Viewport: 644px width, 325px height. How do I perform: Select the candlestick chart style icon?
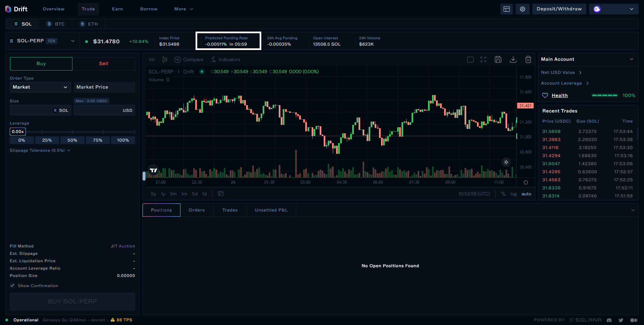(165, 59)
